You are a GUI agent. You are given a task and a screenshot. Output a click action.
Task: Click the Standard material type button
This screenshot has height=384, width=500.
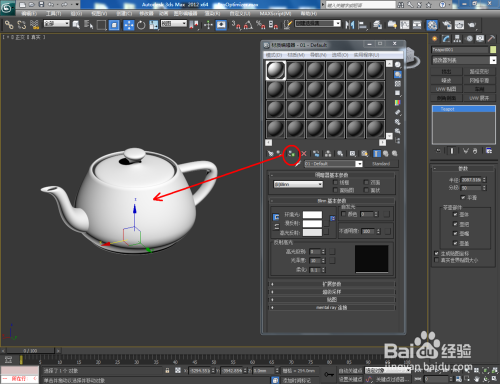click(381, 164)
